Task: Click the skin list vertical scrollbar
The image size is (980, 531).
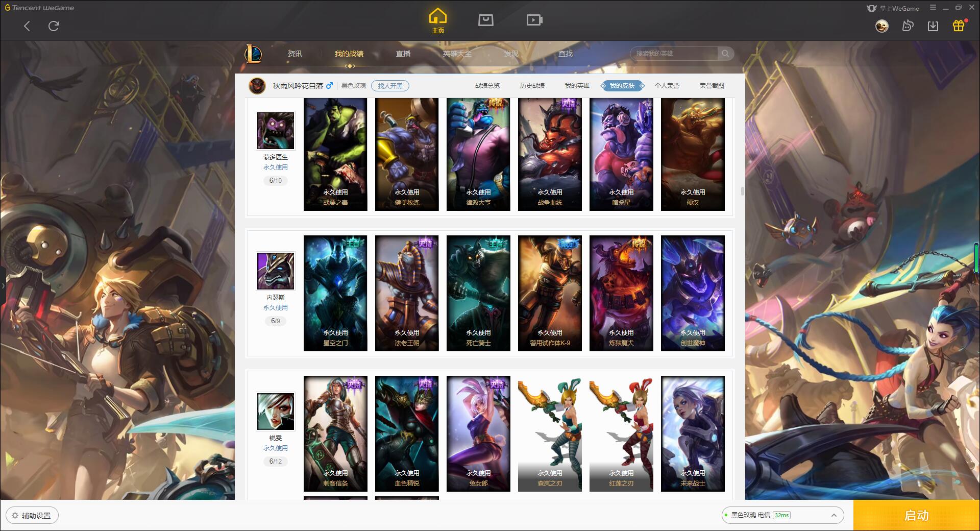Action: (742, 191)
